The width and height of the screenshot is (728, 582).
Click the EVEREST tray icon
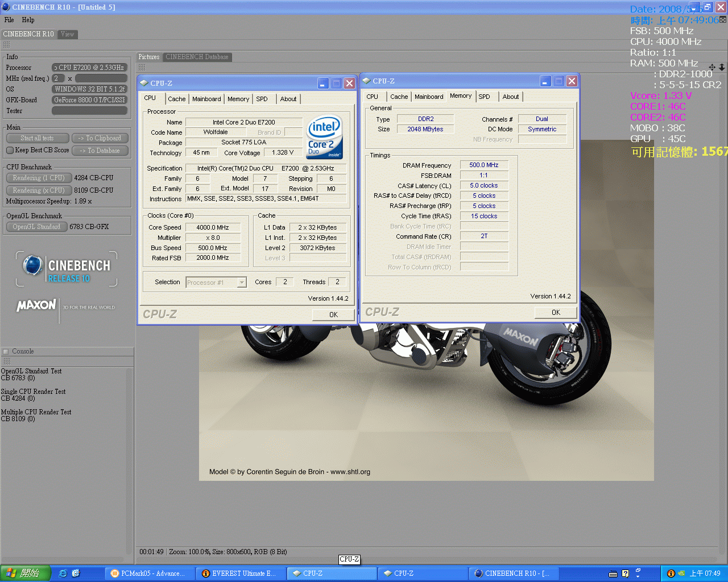click(671, 573)
